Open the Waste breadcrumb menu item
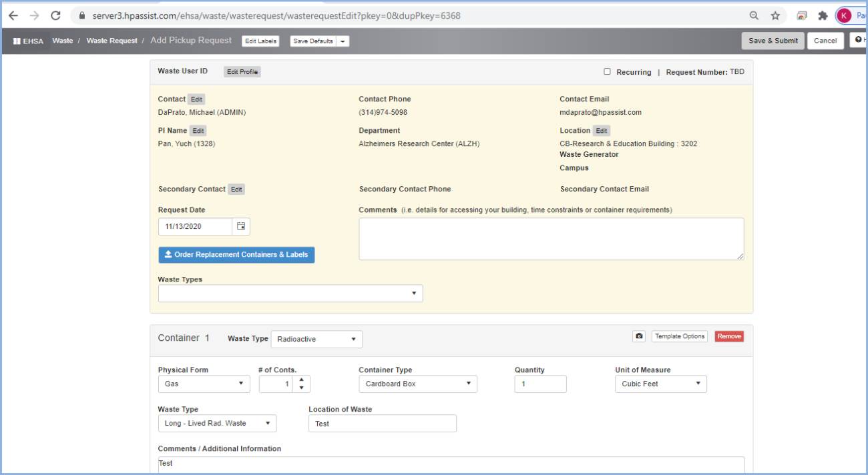Screen dimensions: 868x475 [63, 41]
